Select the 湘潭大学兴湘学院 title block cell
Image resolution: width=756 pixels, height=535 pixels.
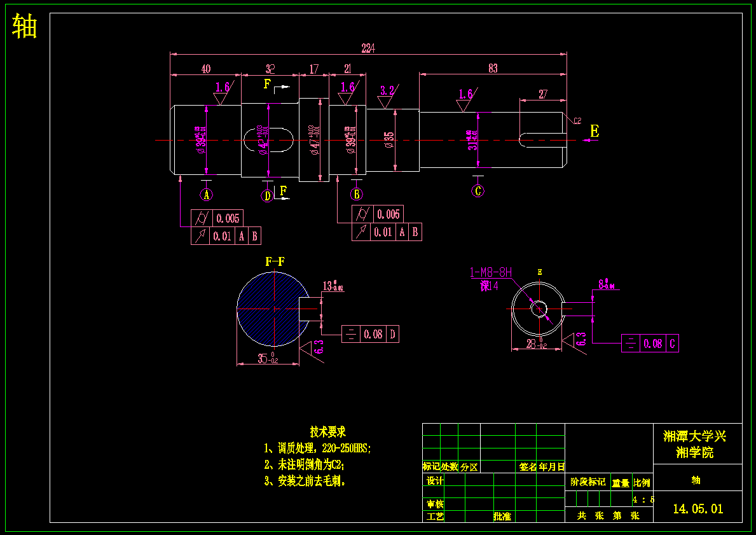click(x=698, y=444)
